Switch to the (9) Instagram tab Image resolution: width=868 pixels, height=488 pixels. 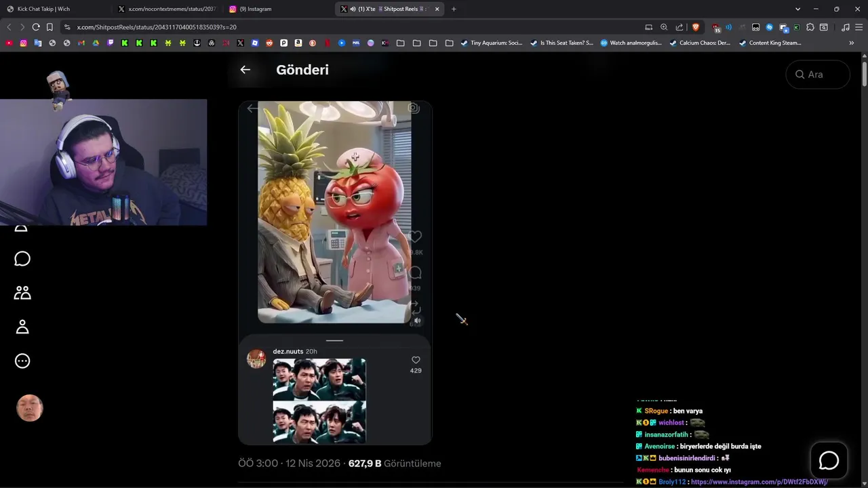click(x=278, y=9)
